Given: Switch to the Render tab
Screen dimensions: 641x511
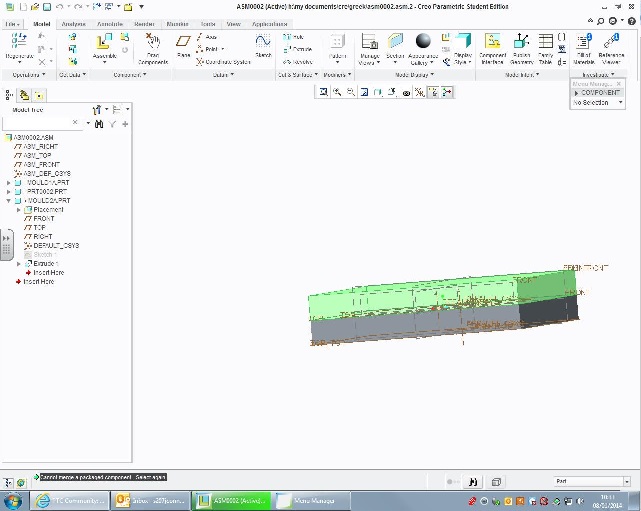Looking at the screenshot, I should (x=145, y=24).
